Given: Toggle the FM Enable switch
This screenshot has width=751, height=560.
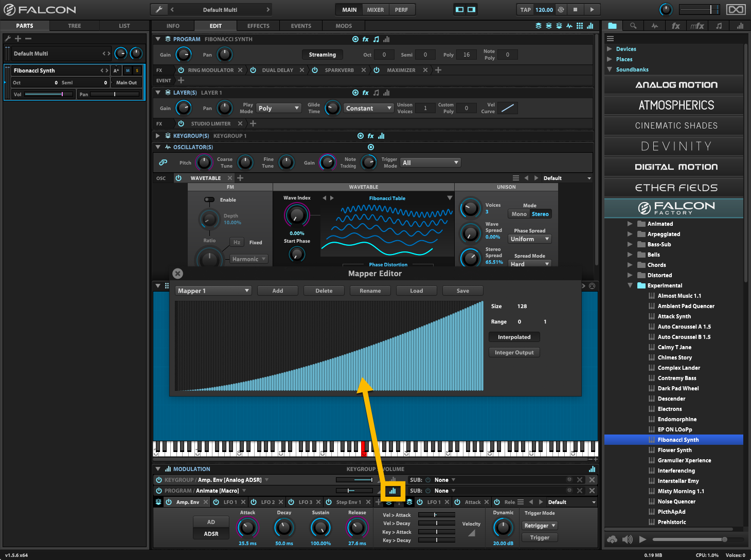Looking at the screenshot, I should click(x=209, y=200).
